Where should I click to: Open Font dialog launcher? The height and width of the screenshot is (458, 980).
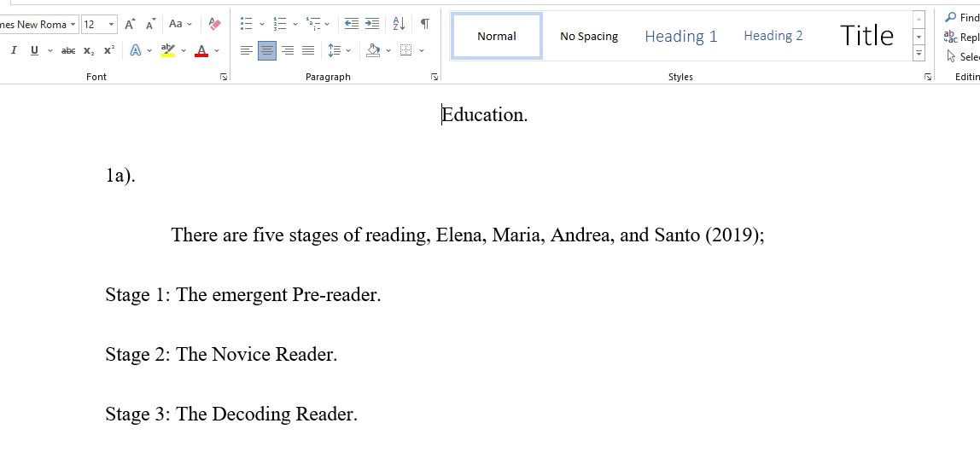[x=224, y=77]
